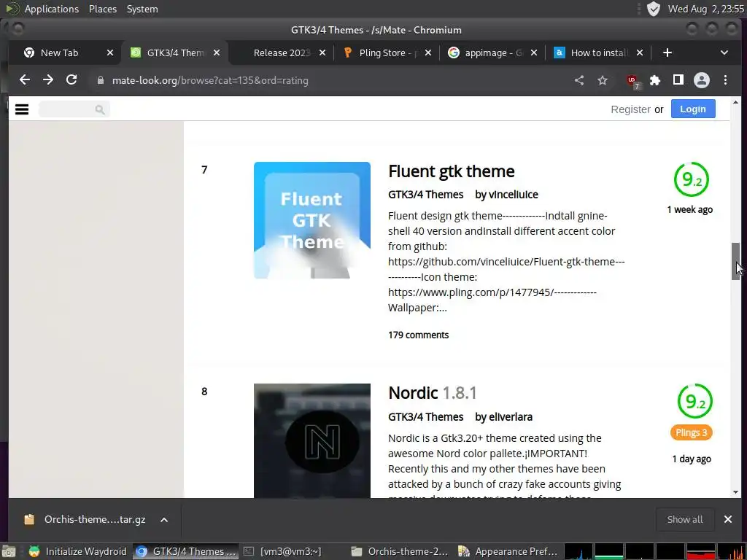Screen dimensions: 747x560
Task: Click the page vertical scrollbar thumb
Action: (735, 261)
